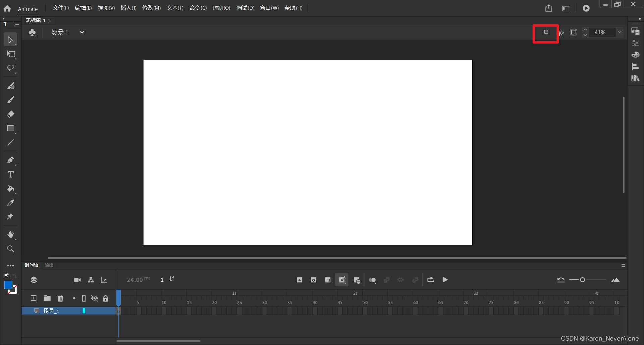
Task: Click the layer view stack icon
Action: point(34,280)
